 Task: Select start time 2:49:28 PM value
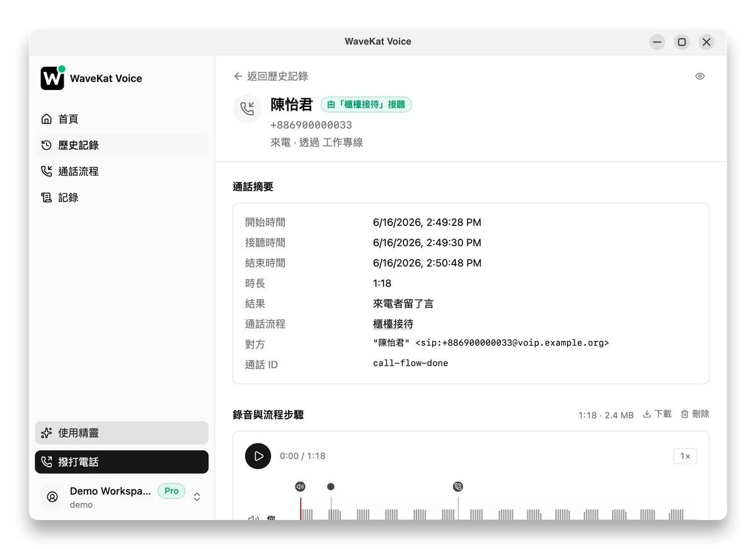coord(427,222)
